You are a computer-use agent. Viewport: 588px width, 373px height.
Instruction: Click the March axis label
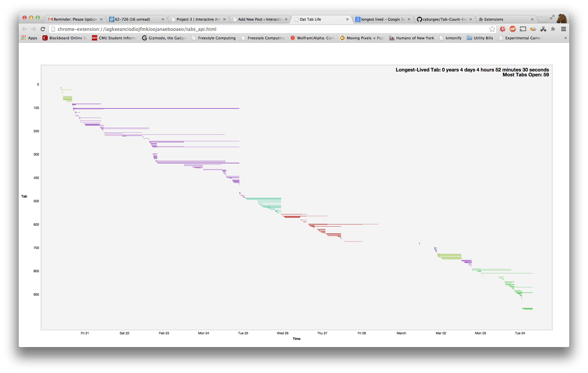(401, 333)
